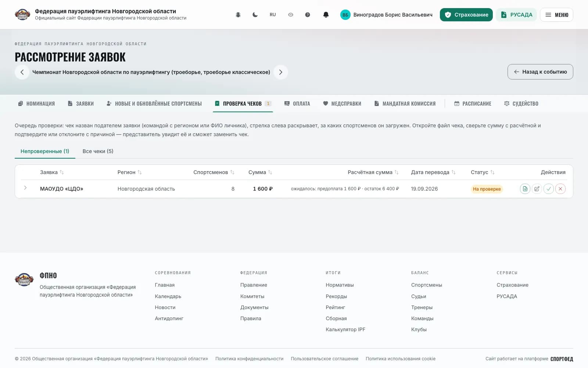588x368 pixels.
Task: Click the ВБ user avatar
Action: (x=345, y=15)
